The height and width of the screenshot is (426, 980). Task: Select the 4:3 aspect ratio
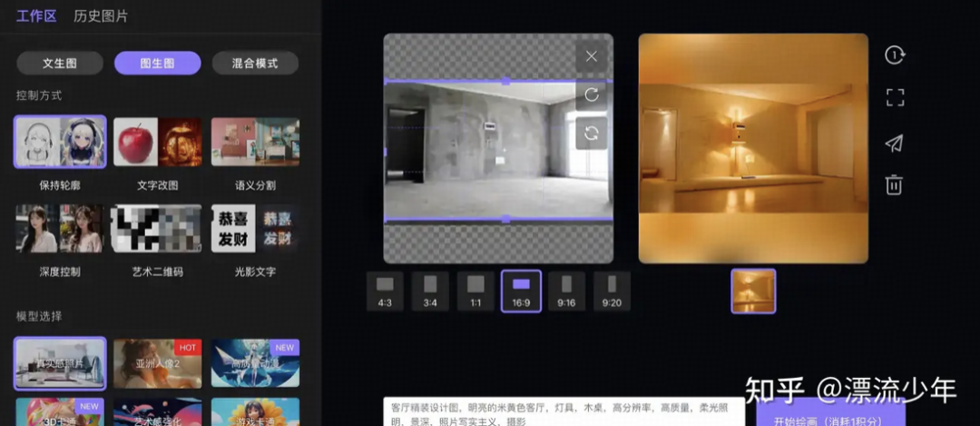pos(385,292)
